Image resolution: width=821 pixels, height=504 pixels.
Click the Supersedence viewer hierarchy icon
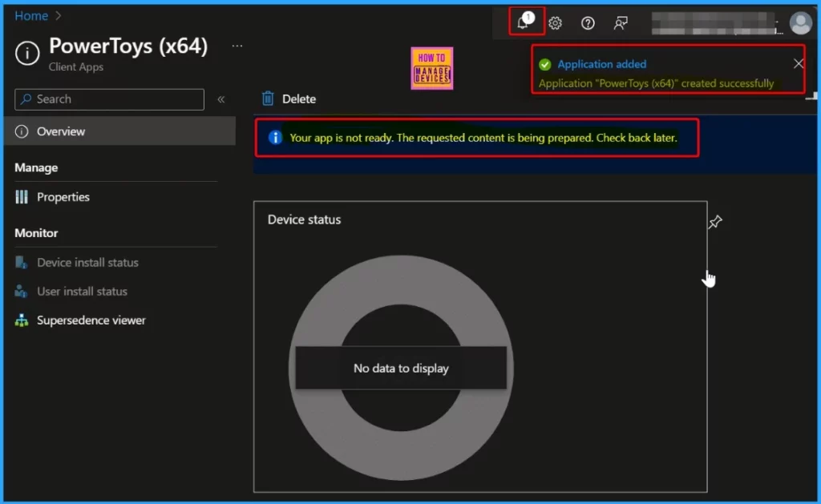[22, 320]
